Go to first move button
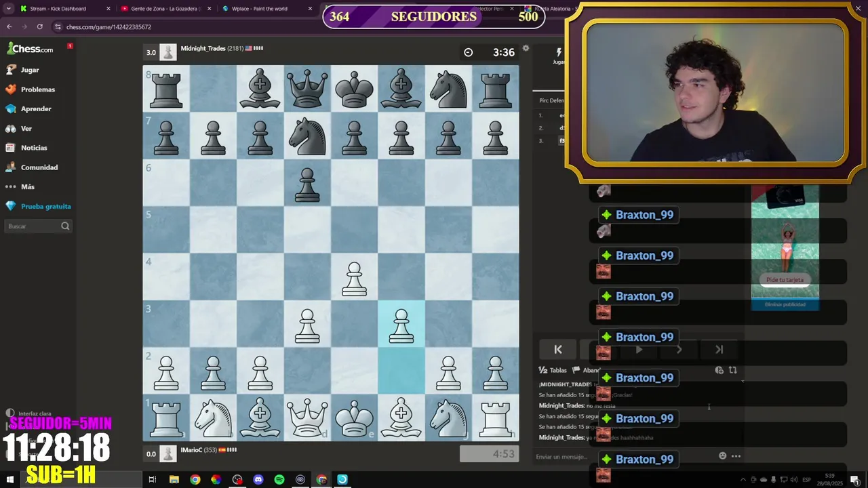This screenshot has height=488, width=868. click(x=558, y=349)
